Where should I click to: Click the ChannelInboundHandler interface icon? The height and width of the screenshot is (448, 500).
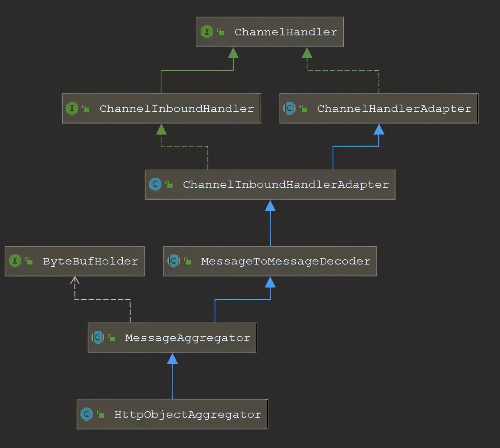pos(72,108)
